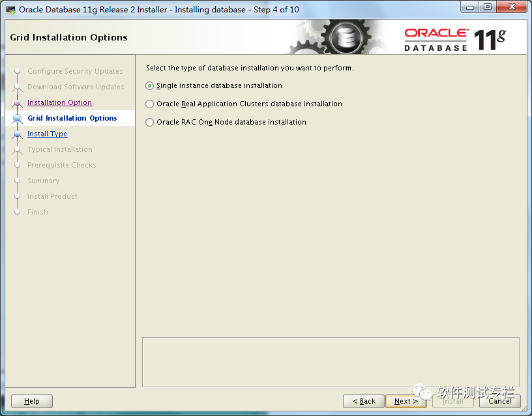Click the installer icon in title bar
532x416 pixels.
(x=11, y=10)
